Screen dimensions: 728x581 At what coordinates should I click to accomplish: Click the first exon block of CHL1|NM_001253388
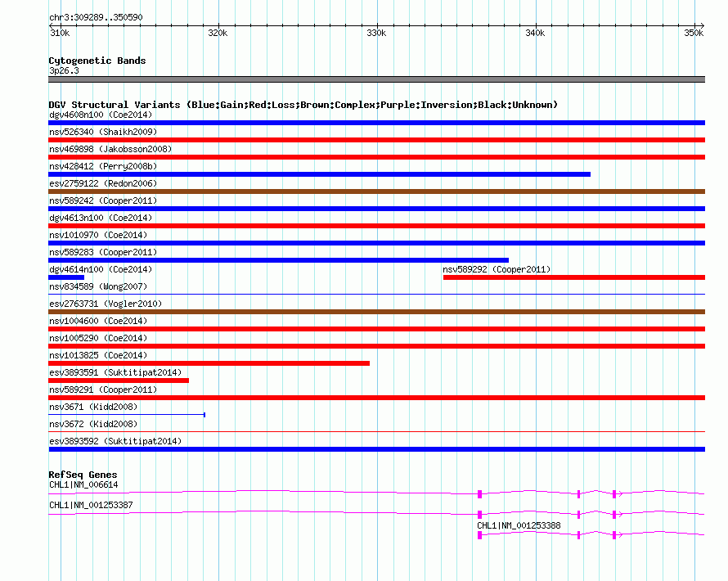pos(479,535)
